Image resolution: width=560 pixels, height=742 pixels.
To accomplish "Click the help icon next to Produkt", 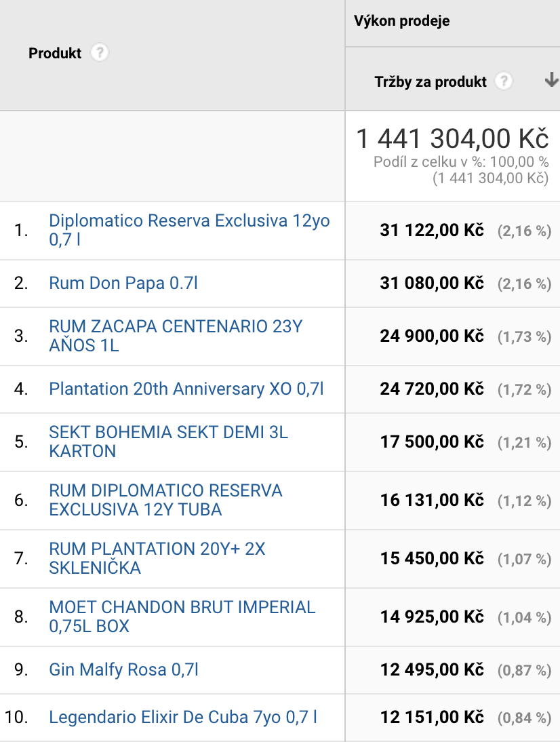I will click(100, 53).
